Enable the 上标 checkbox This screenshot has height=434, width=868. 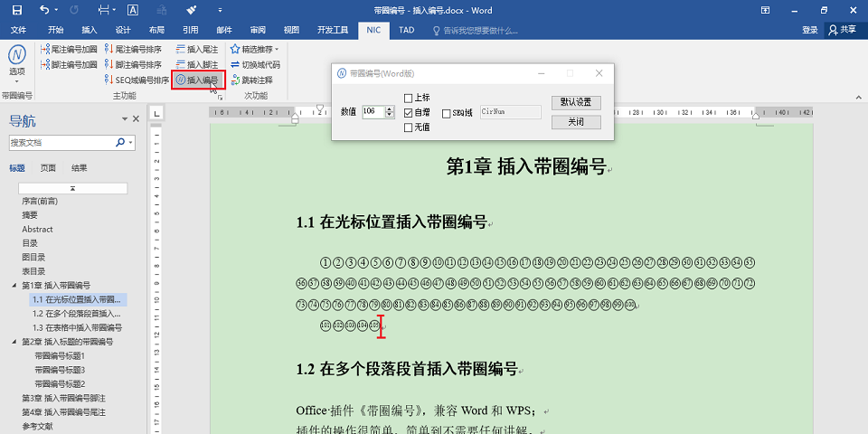tap(408, 98)
